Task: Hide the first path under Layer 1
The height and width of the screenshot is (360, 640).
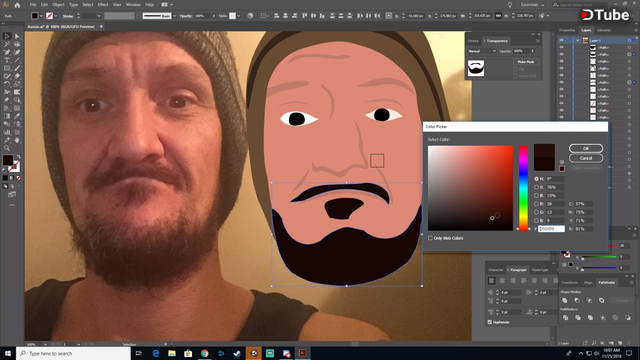Action: (562, 47)
